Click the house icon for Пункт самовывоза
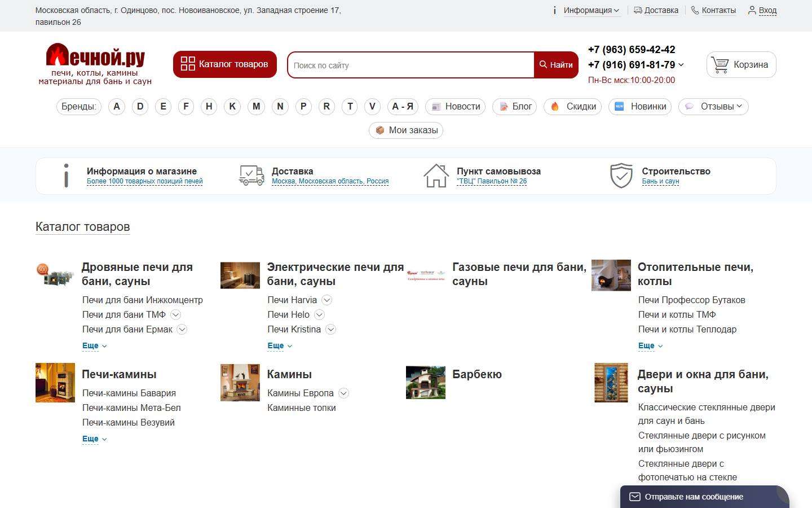812x508 pixels. tap(436, 176)
